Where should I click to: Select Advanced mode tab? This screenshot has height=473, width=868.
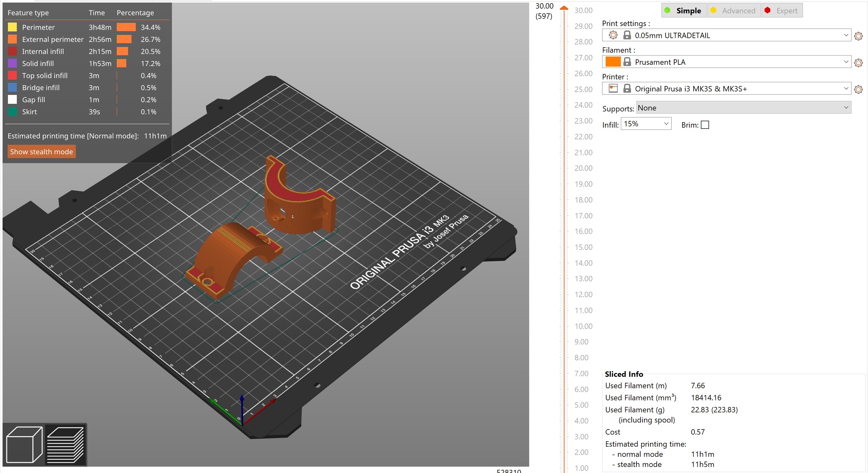click(733, 10)
